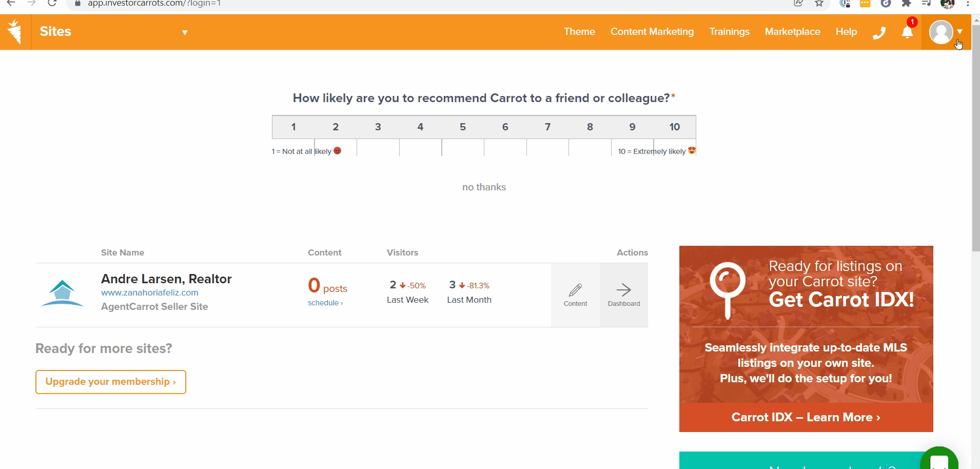This screenshot has height=469, width=980.
Task: Expand the Sites selector dropdown
Action: (x=185, y=32)
